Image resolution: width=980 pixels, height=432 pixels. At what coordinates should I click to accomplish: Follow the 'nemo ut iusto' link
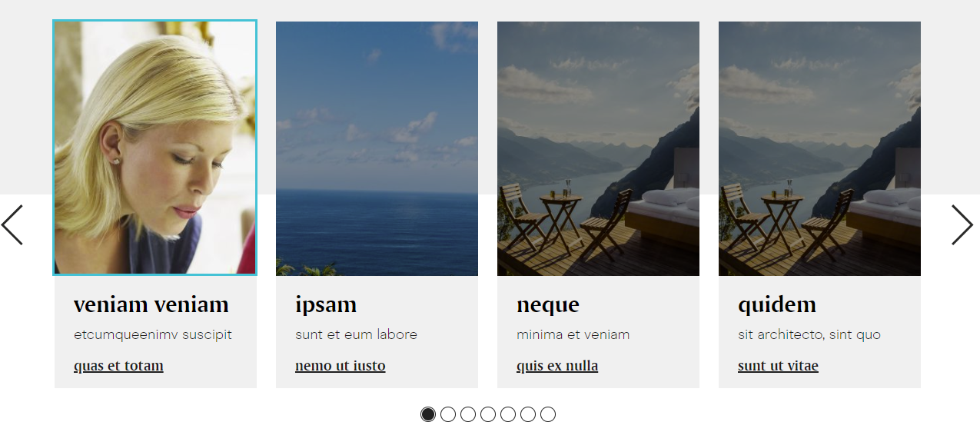341,366
